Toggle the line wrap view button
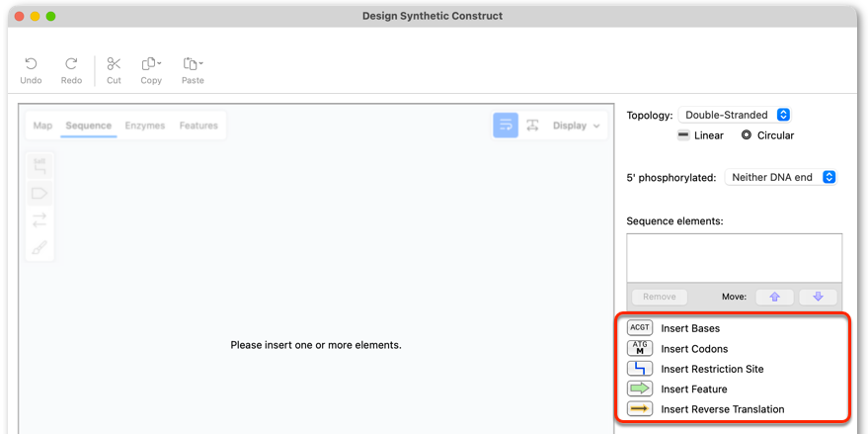 [x=506, y=126]
